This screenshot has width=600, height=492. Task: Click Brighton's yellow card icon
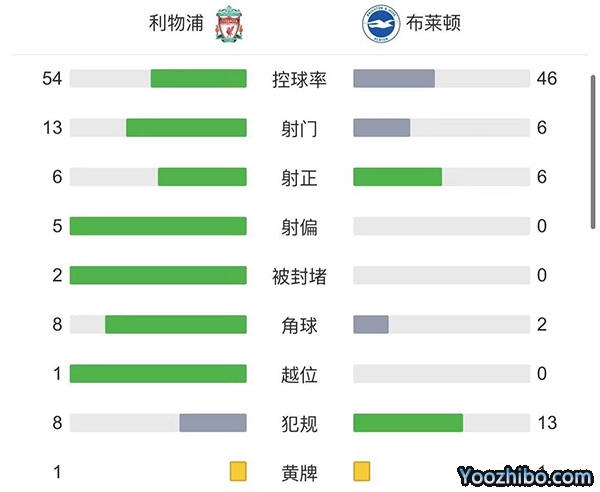click(362, 471)
